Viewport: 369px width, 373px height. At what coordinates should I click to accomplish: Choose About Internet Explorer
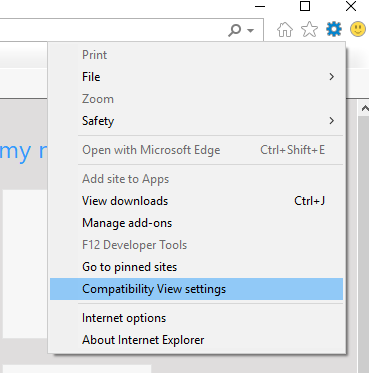click(196, 340)
